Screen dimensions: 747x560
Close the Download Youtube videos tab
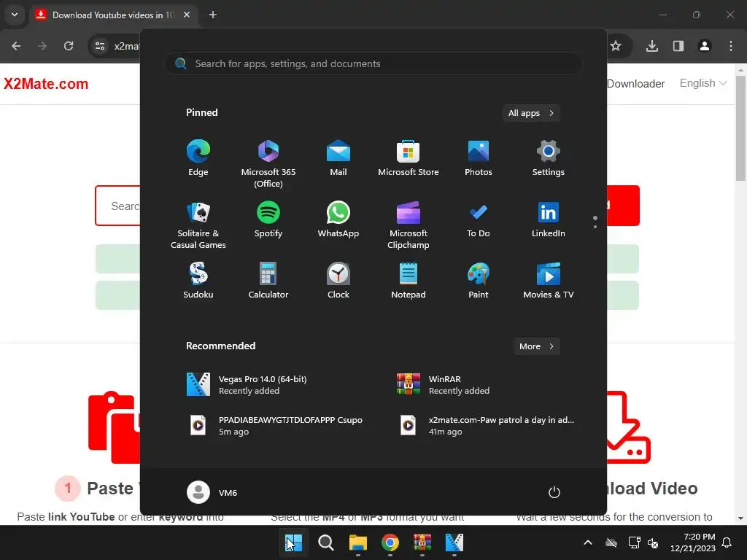187,15
